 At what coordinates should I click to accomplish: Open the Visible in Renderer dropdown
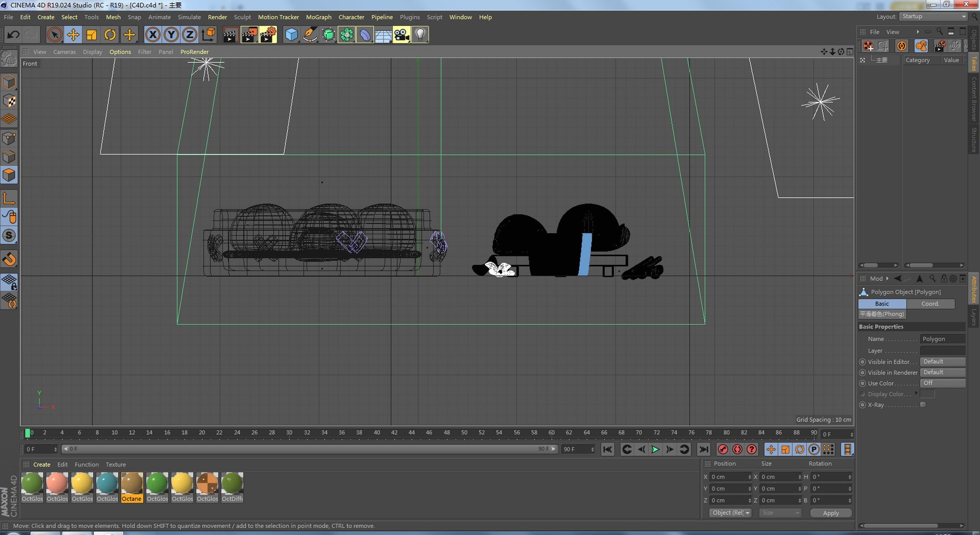(x=943, y=372)
